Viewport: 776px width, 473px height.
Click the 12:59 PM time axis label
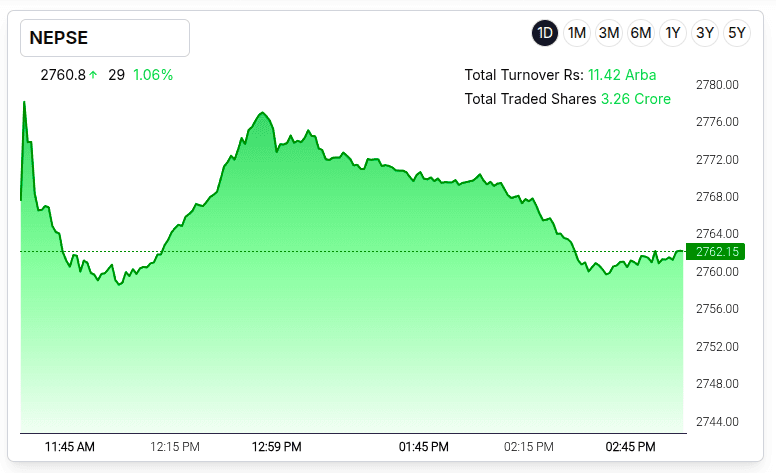click(x=277, y=446)
